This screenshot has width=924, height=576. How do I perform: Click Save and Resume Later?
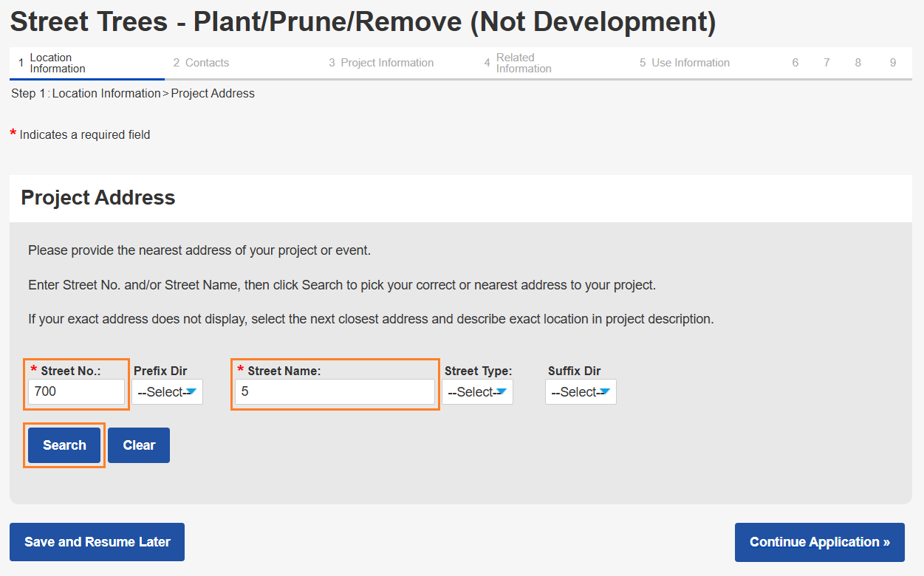pyautogui.click(x=97, y=542)
